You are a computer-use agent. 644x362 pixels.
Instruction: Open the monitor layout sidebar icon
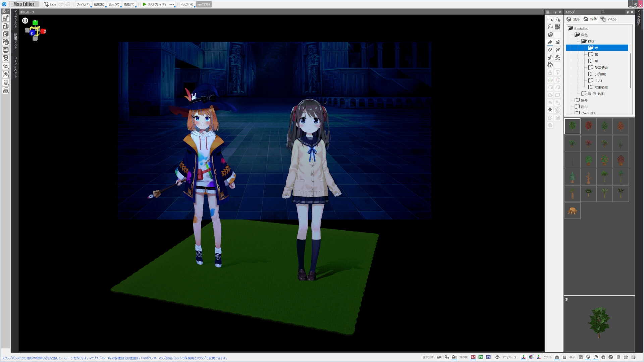click(x=6, y=50)
